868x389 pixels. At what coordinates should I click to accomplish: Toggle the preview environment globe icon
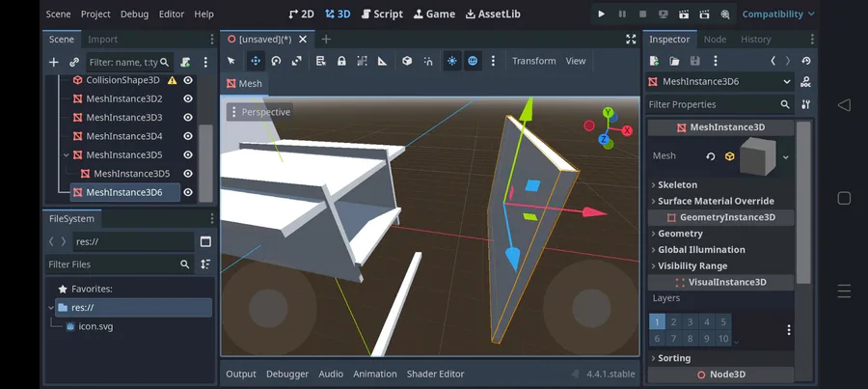[473, 61]
